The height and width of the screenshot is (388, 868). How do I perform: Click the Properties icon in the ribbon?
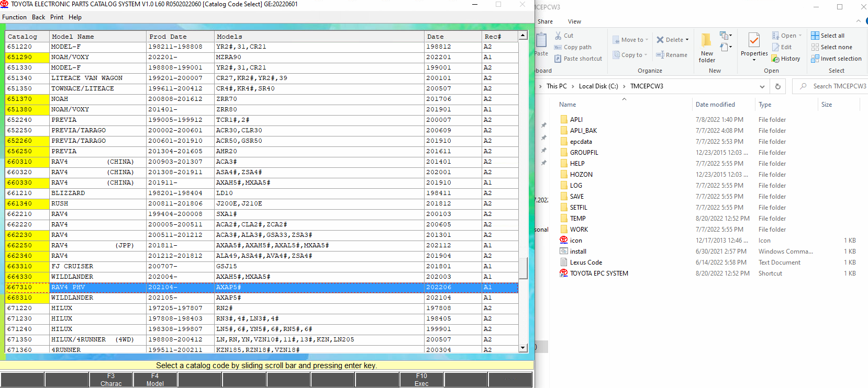click(x=754, y=41)
